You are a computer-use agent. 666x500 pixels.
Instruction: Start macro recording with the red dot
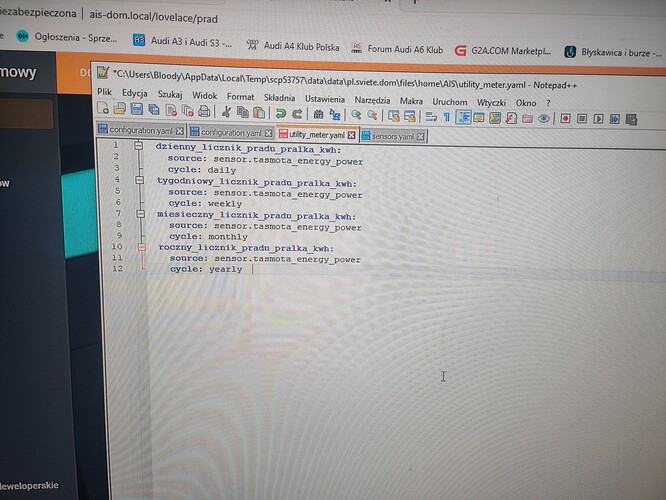(565, 119)
